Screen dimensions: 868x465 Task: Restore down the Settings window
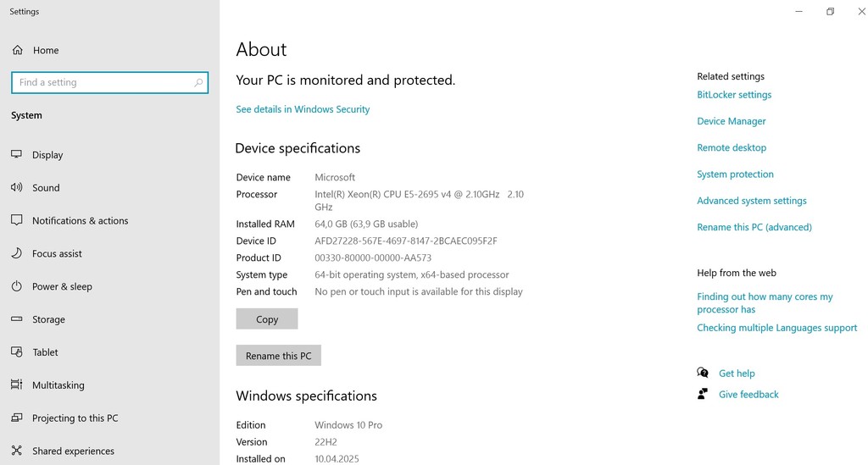[830, 12]
